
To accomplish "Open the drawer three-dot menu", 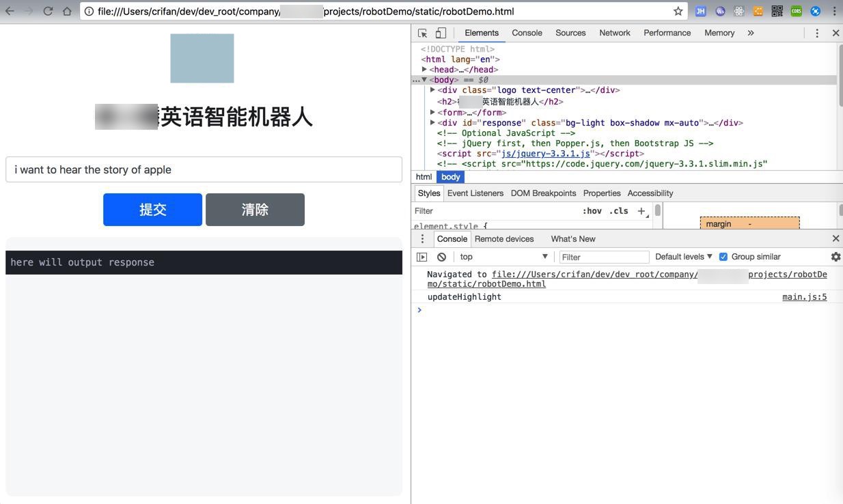I will click(x=422, y=238).
